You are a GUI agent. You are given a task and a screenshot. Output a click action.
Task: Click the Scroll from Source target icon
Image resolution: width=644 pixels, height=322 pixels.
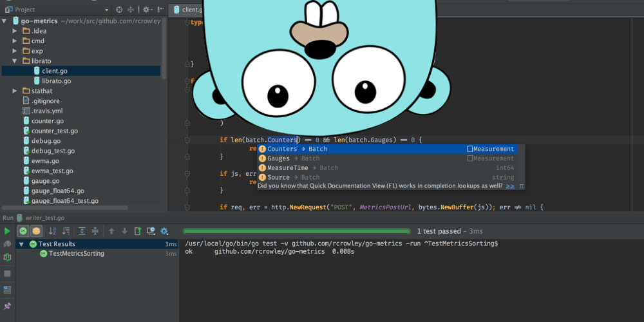(119, 10)
